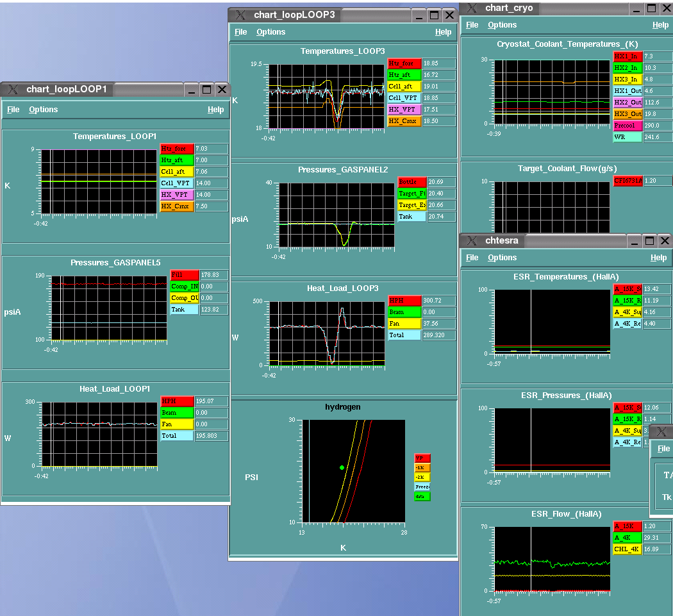Open Options menu in chtesra window
The image size is (673, 616).
(502, 258)
